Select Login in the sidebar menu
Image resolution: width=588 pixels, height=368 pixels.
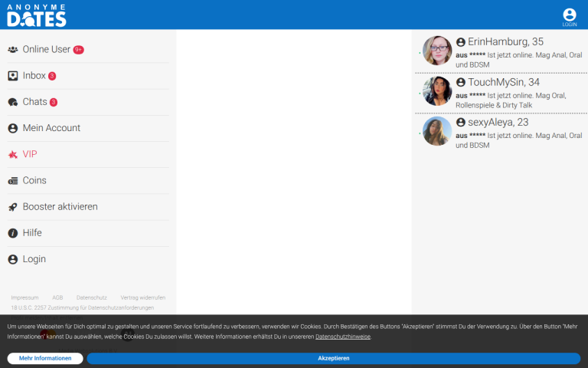pos(88,259)
